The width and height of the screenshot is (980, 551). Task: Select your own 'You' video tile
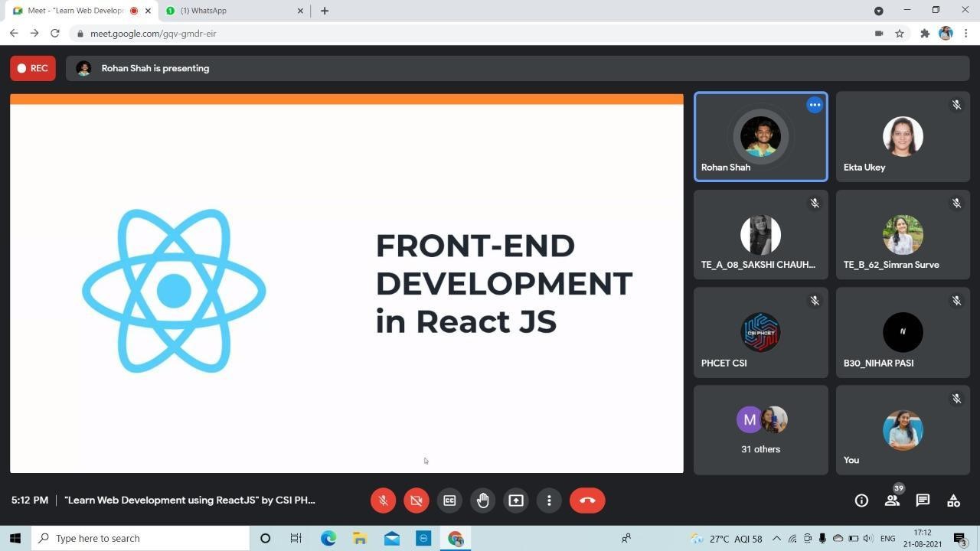903,430
